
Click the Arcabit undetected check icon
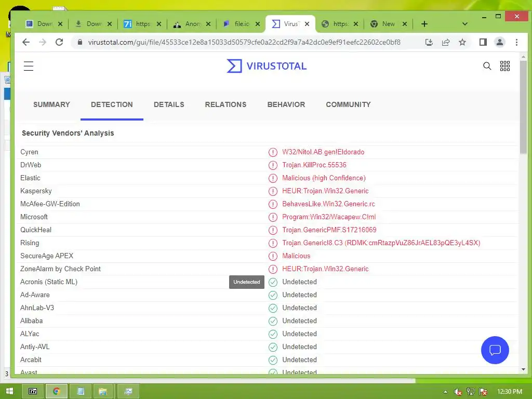click(x=273, y=360)
